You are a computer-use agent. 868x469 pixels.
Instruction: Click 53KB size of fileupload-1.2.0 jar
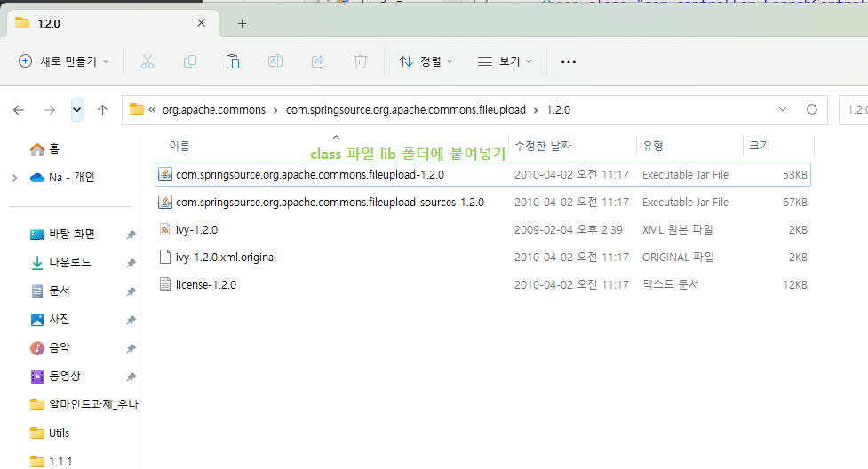[x=795, y=174]
